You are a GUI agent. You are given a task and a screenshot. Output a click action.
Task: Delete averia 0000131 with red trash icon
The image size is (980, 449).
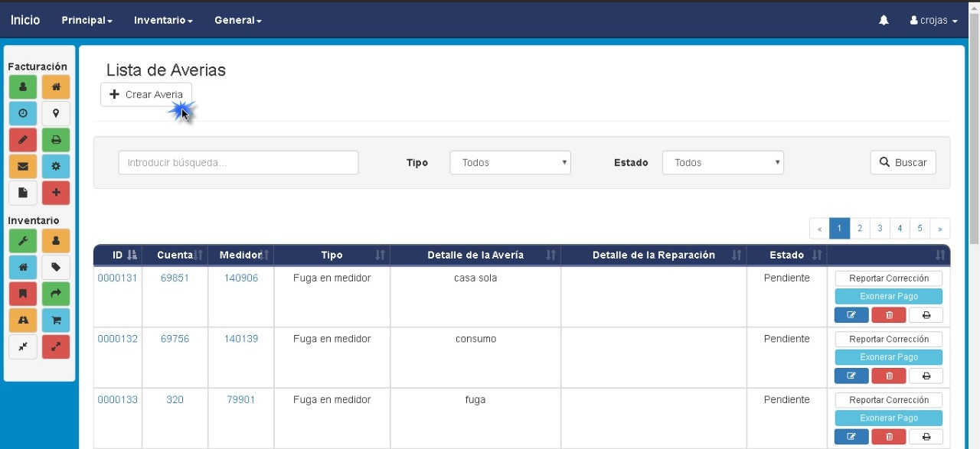coord(889,315)
